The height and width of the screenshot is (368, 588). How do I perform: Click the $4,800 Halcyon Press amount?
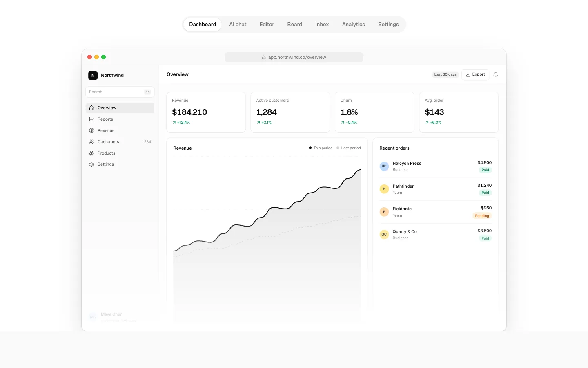click(x=484, y=163)
